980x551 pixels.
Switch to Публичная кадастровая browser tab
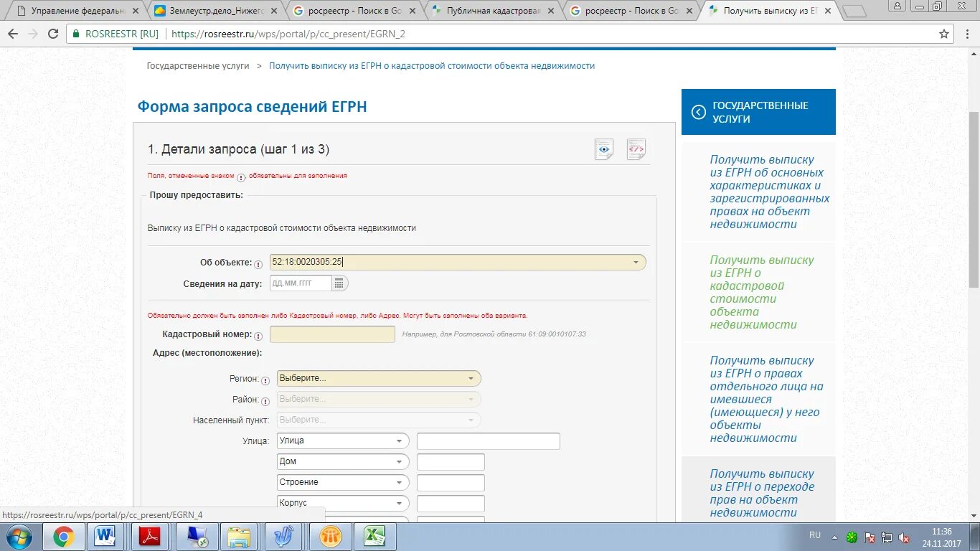(x=492, y=11)
